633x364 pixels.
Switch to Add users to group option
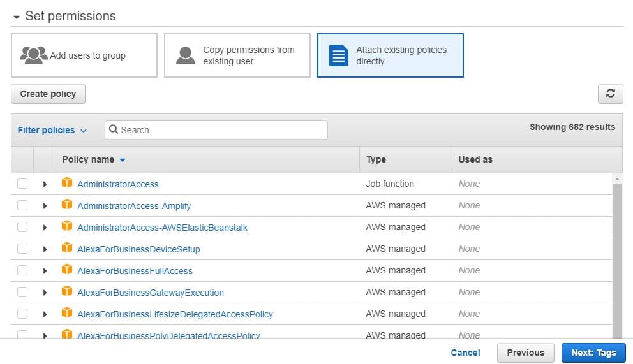click(x=84, y=55)
